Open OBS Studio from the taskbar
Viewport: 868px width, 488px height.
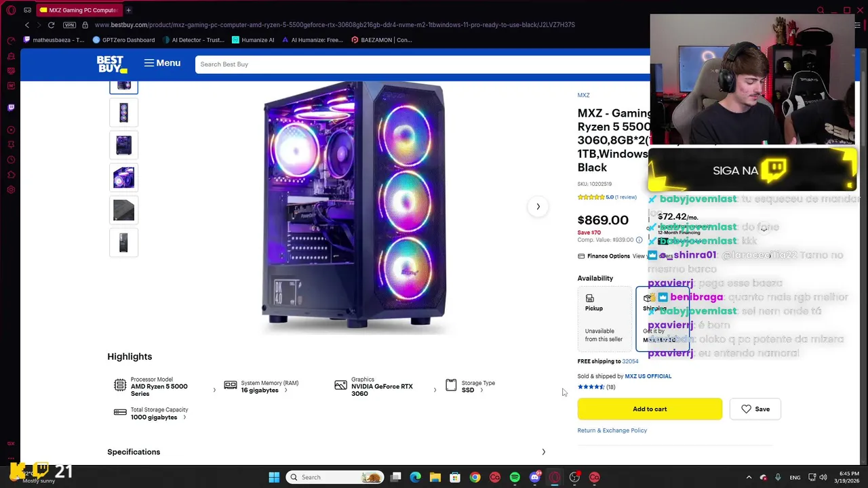click(574, 477)
